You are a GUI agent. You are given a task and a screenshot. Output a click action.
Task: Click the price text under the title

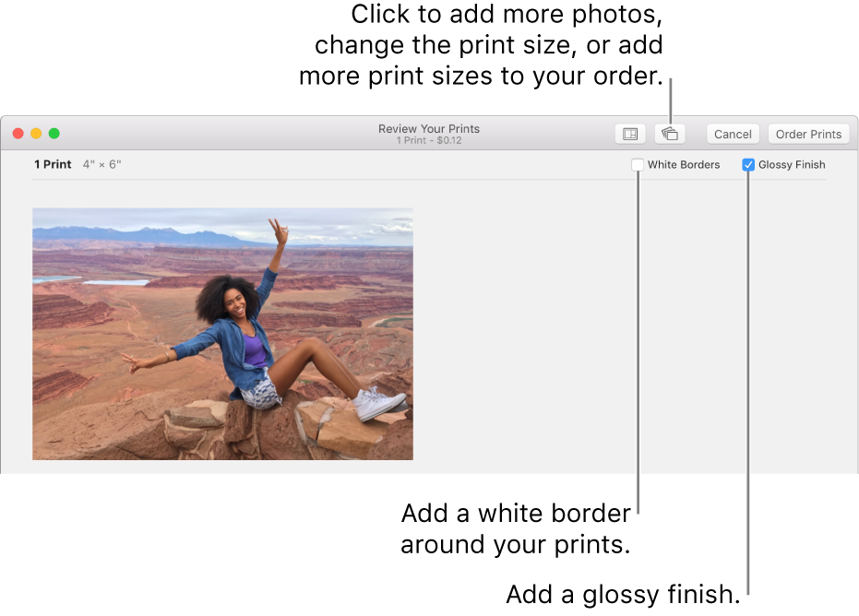pos(429,140)
